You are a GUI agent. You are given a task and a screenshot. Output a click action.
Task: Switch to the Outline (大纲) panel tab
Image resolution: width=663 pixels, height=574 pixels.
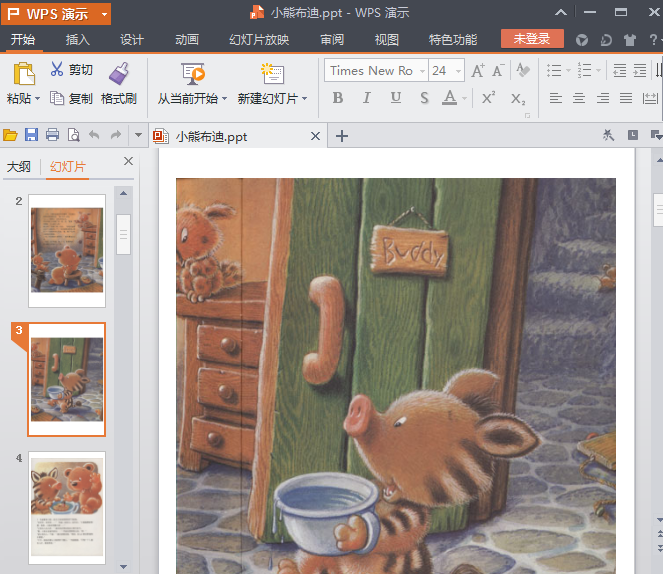tap(19, 167)
